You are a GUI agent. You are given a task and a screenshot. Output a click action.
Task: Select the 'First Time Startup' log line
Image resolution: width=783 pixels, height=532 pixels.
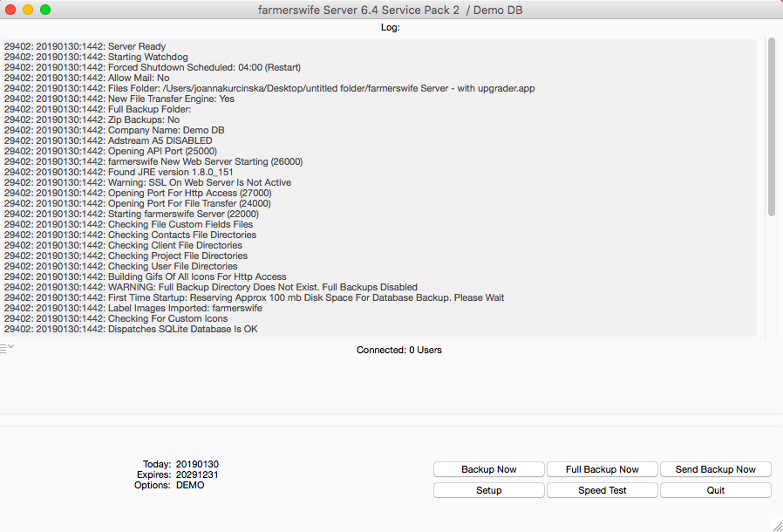(255, 298)
